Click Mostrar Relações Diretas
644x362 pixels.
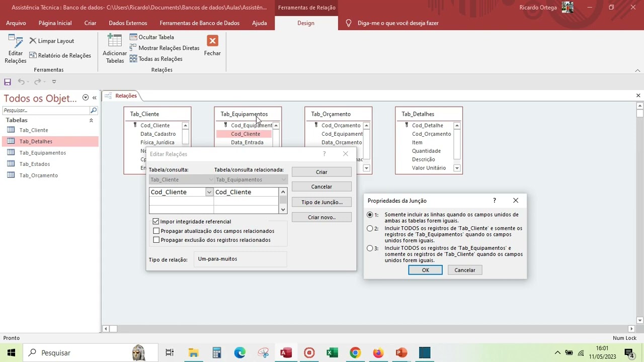[165, 48]
